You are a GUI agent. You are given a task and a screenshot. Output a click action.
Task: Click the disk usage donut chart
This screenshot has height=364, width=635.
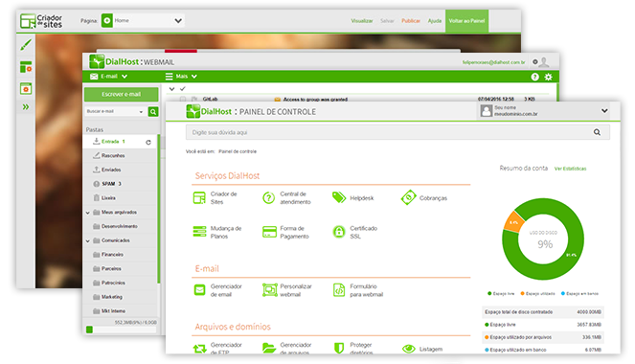pos(543,239)
